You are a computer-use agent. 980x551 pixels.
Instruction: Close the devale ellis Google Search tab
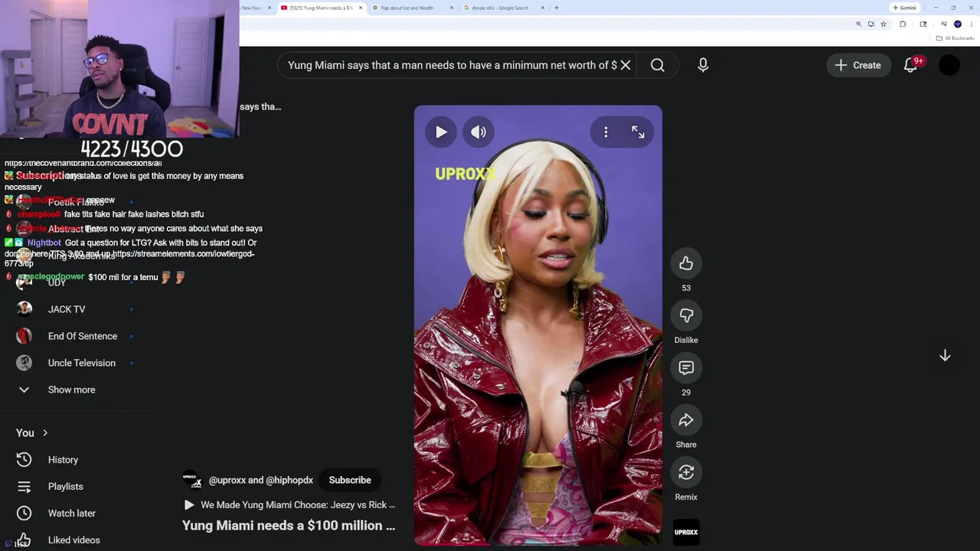tap(543, 8)
